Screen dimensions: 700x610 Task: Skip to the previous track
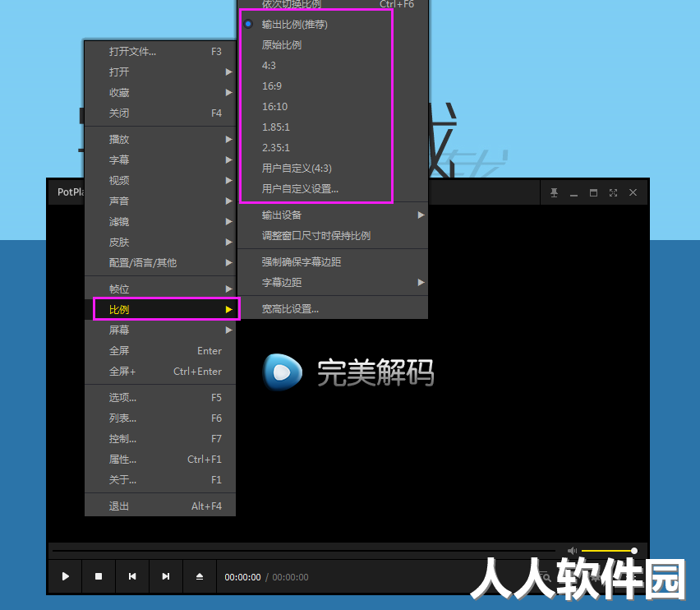pos(132,576)
